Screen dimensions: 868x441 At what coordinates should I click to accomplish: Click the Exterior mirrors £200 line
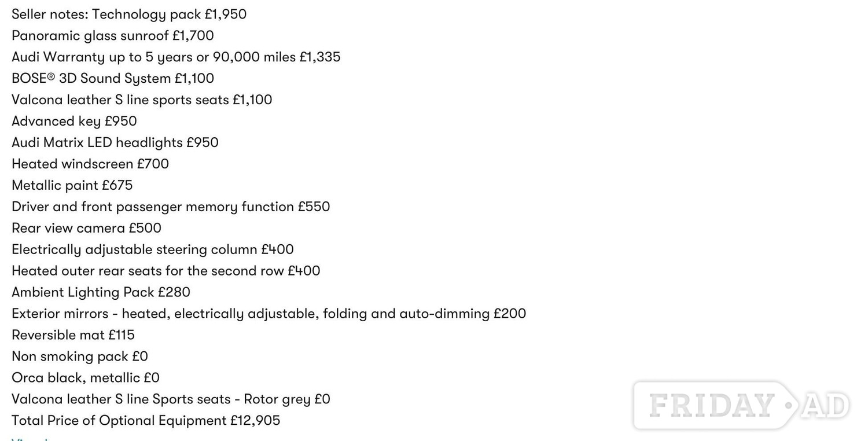coord(269,314)
